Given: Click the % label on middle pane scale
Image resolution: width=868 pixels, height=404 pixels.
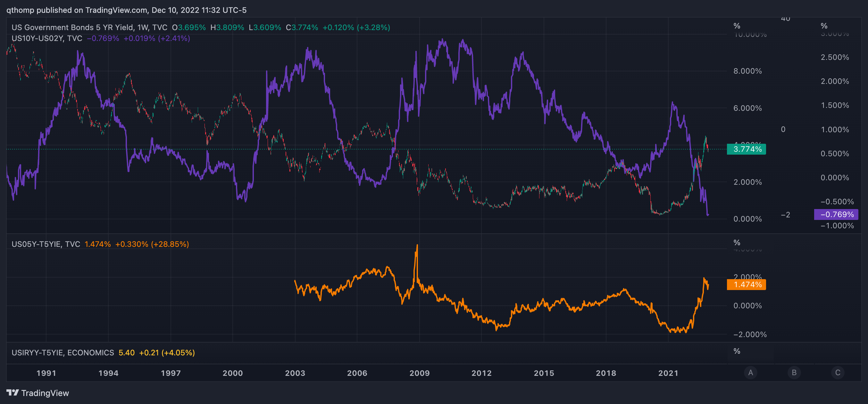Looking at the screenshot, I should (x=737, y=242).
